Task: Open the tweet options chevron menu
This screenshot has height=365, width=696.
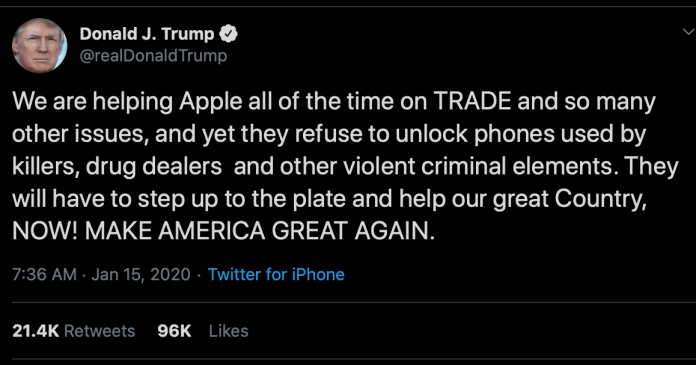Action: point(689,32)
